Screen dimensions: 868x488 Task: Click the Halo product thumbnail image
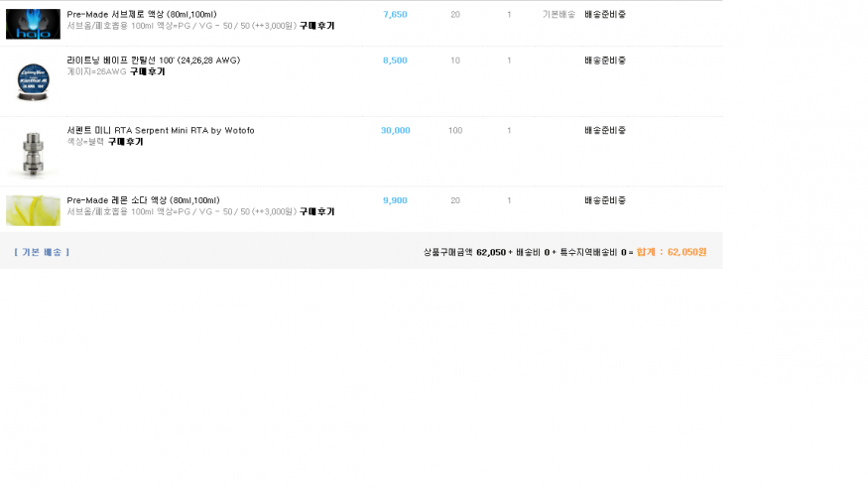(33, 22)
